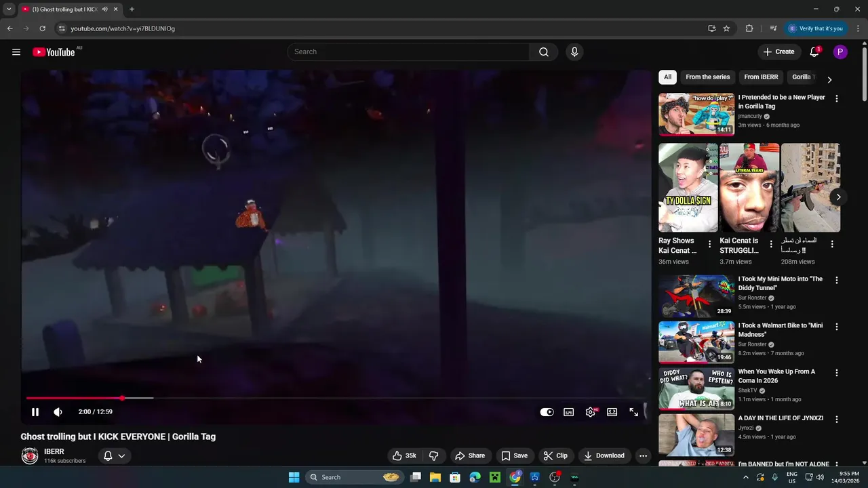Viewport: 868px width, 488px height.
Task: Start voice search with microphone
Action: point(574,52)
